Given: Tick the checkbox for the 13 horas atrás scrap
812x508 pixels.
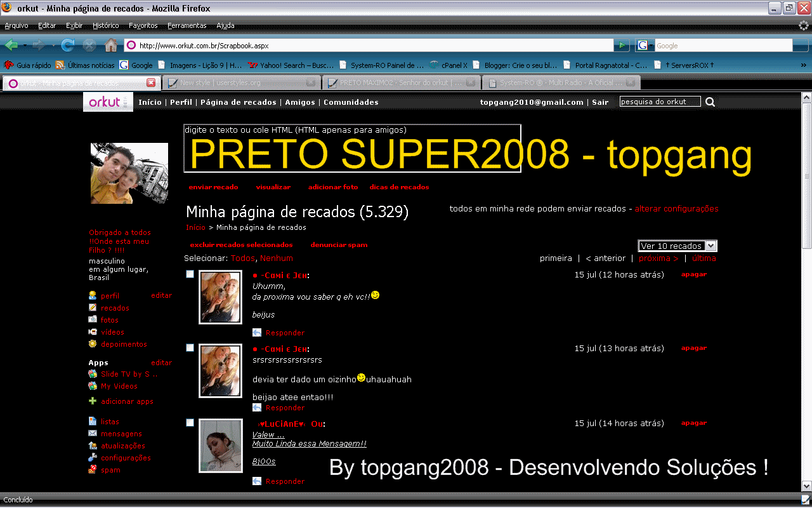Looking at the screenshot, I should coord(190,348).
